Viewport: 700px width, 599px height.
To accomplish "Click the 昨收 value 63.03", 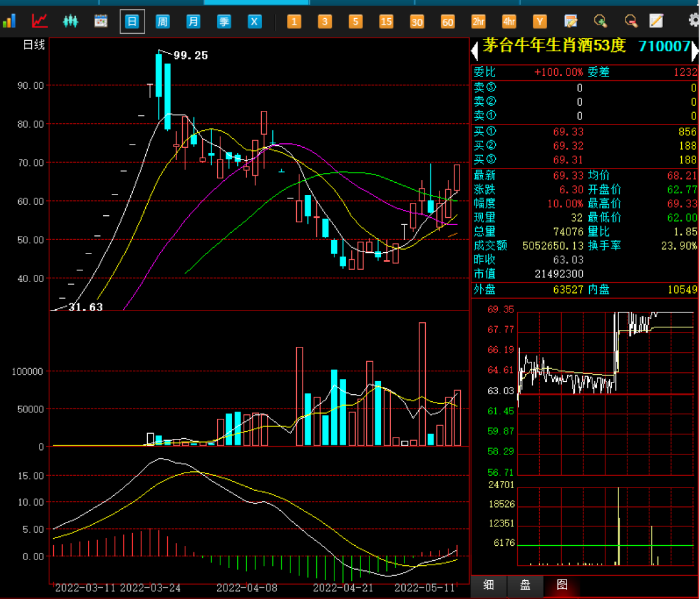I will coord(568,260).
